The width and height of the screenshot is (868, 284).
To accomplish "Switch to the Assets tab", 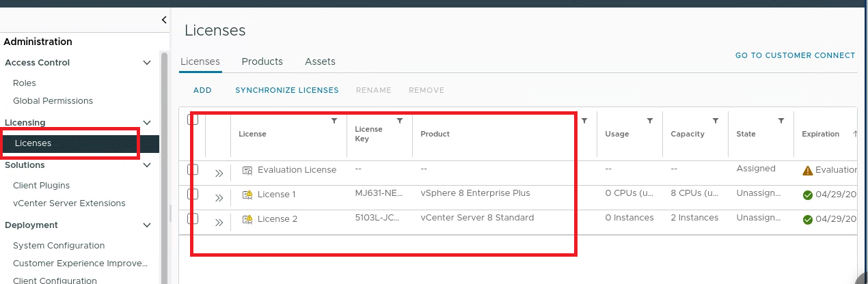I will coord(320,61).
